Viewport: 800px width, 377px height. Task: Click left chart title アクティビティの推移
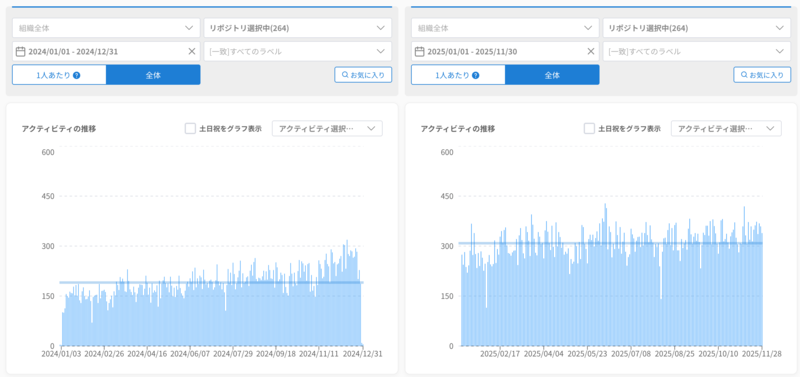coord(59,129)
